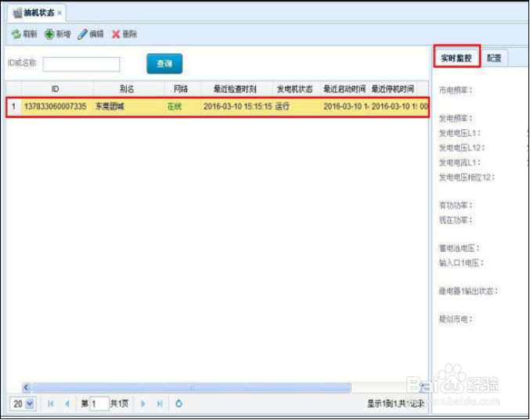Click the 删除 delete red X button
The width and height of the screenshot is (530, 420).
tap(124, 34)
